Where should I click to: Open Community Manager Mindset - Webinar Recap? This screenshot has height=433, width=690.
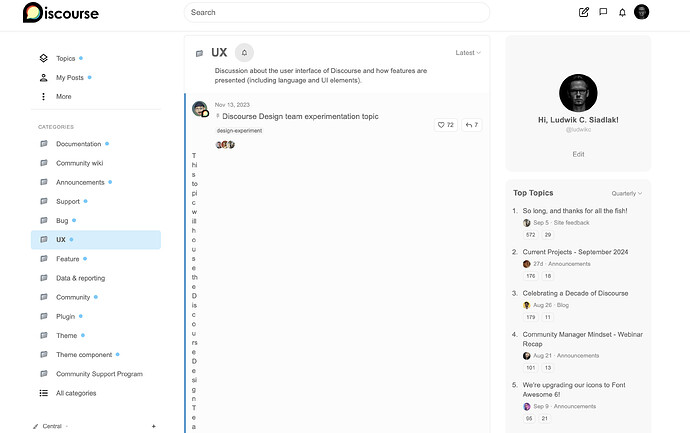click(x=583, y=339)
